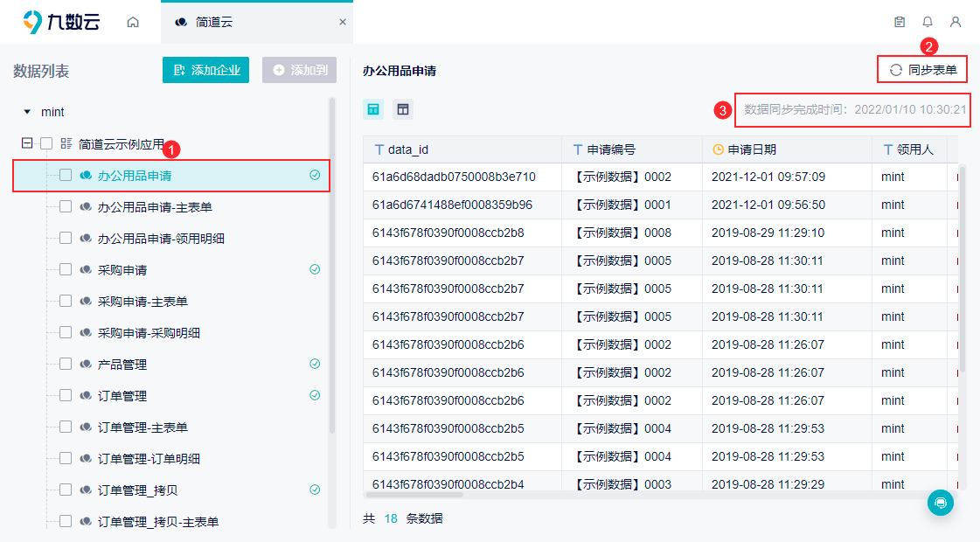This screenshot has width=980, height=542.
Task: Click the sync status check for 订单管理
Action: point(315,395)
